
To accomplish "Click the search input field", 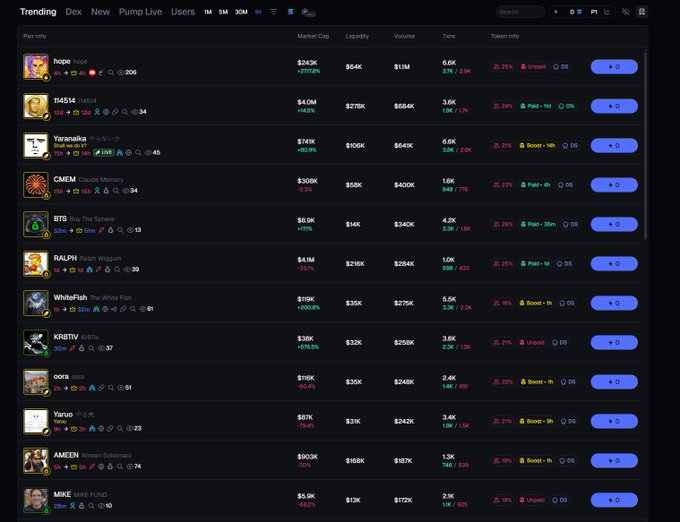I will pyautogui.click(x=521, y=12).
